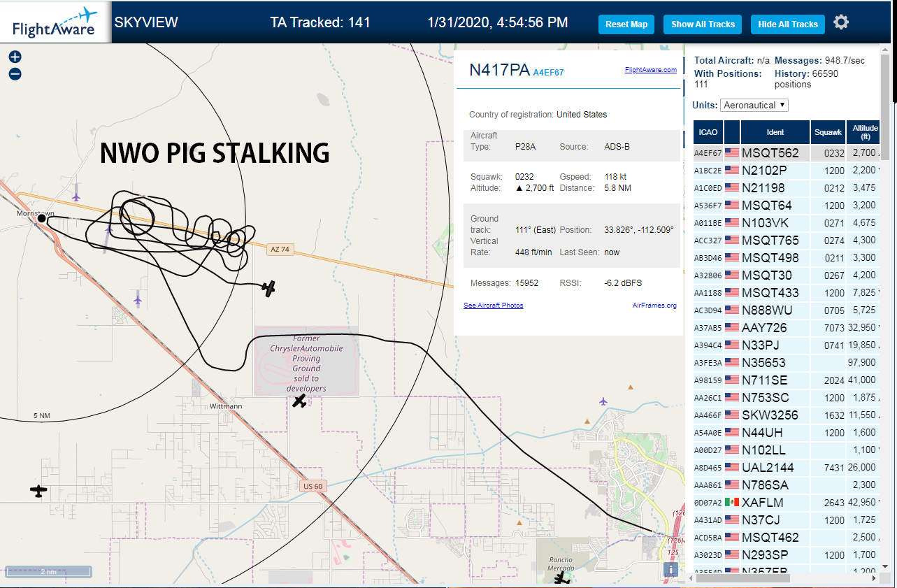The width and height of the screenshot is (897, 588).
Task: Pick N103VK from the aircraft table
Action: [765, 223]
